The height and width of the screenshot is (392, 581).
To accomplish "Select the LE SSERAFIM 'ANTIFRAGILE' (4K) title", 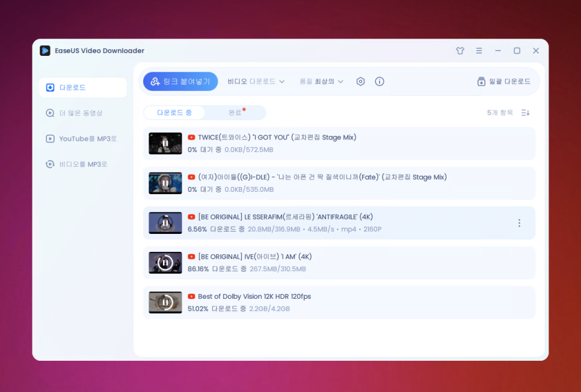I will coord(286,217).
